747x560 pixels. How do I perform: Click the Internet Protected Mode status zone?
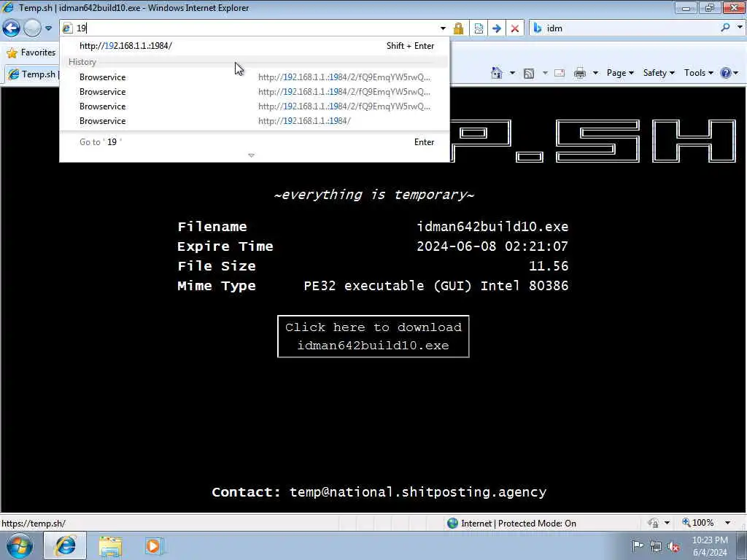519,523
